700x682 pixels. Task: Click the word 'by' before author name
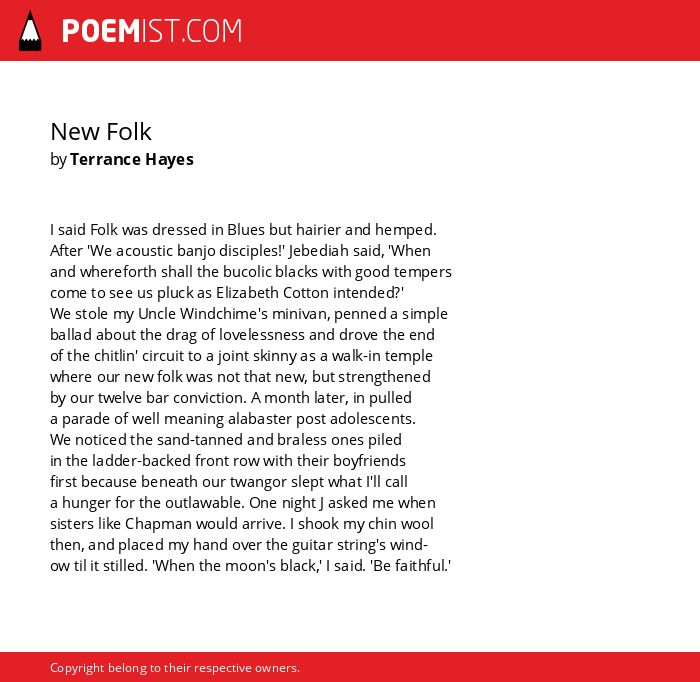(x=58, y=159)
